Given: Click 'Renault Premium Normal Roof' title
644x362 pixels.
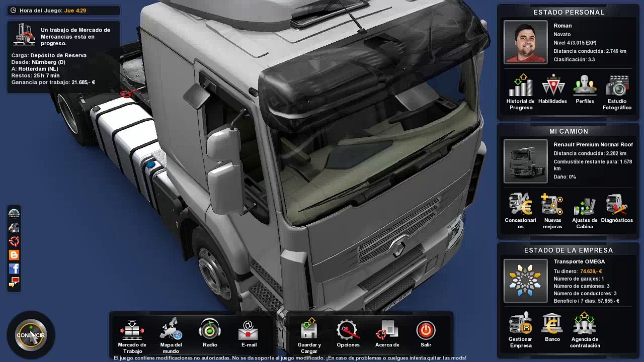Looking at the screenshot, I should 593,145.
